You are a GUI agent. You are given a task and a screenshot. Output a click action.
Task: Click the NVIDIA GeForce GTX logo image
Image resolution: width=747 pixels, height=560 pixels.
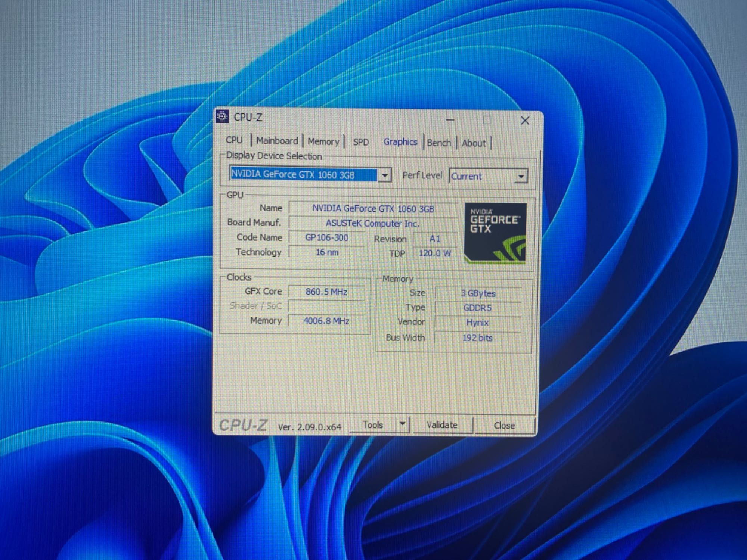[x=495, y=233]
